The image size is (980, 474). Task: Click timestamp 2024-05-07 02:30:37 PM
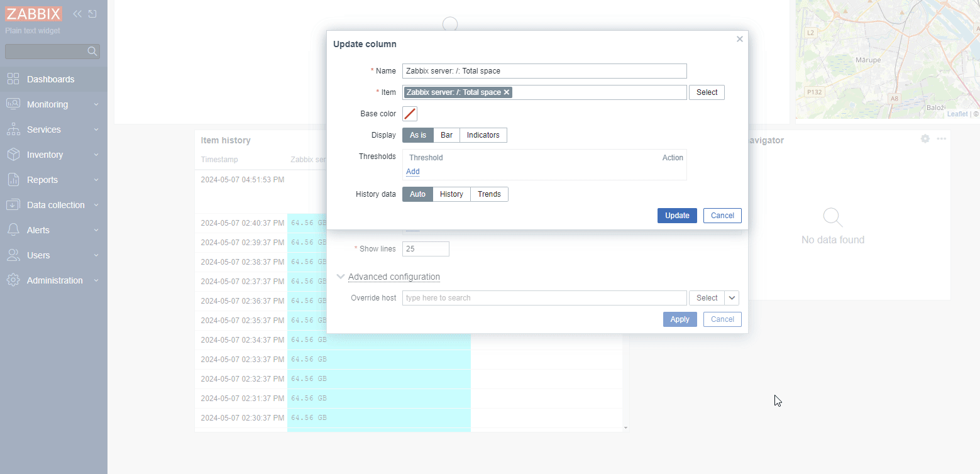[x=242, y=418]
